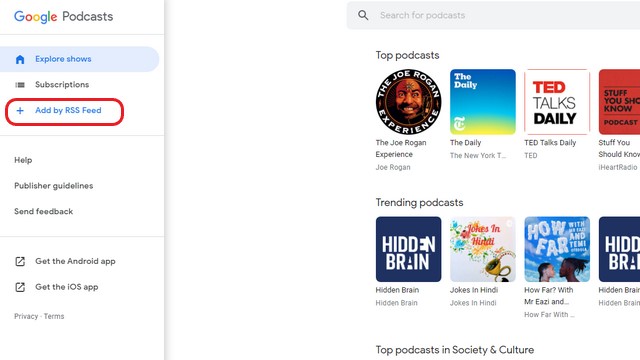Open The Daily podcast cover art

point(483,102)
